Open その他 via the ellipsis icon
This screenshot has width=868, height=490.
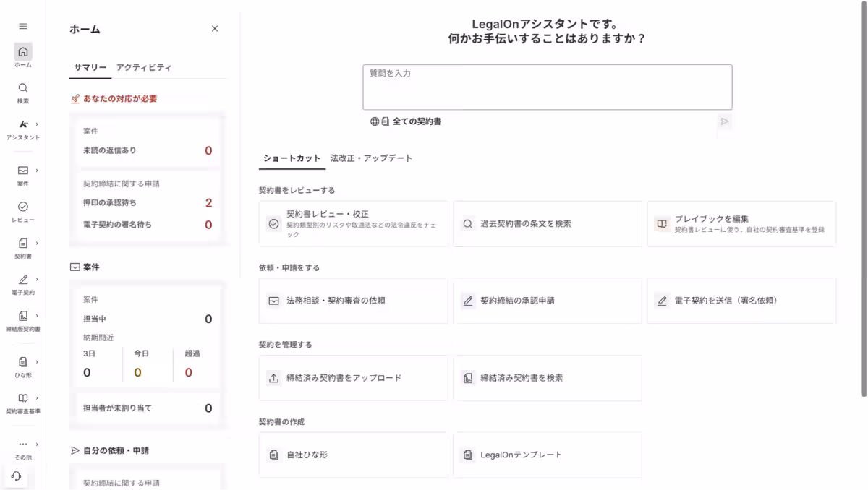pos(22,443)
